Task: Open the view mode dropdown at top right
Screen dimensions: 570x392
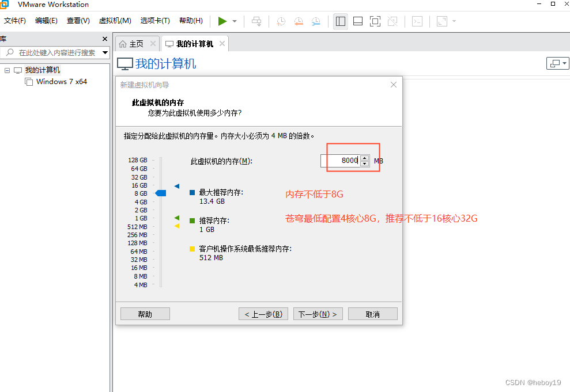Action: [x=557, y=63]
